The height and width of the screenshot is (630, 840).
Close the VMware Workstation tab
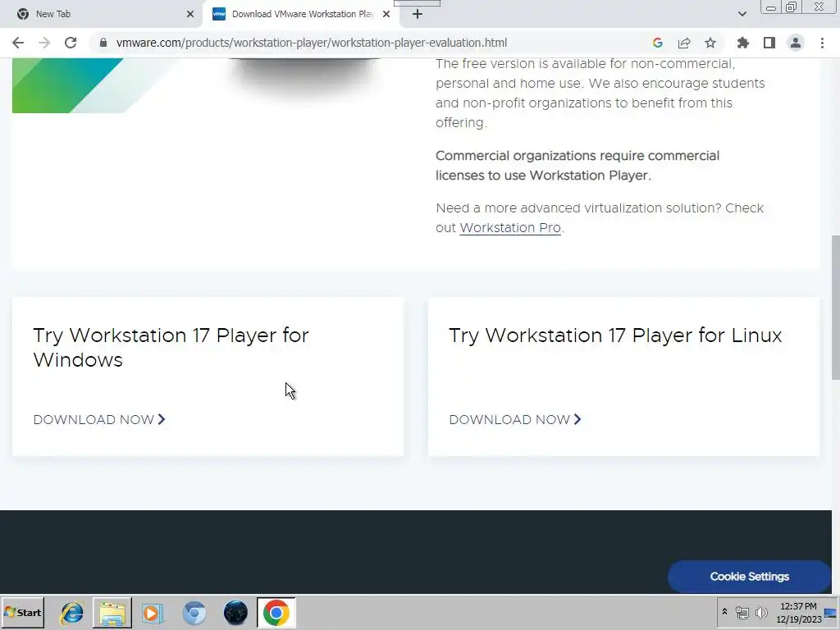[x=386, y=15]
